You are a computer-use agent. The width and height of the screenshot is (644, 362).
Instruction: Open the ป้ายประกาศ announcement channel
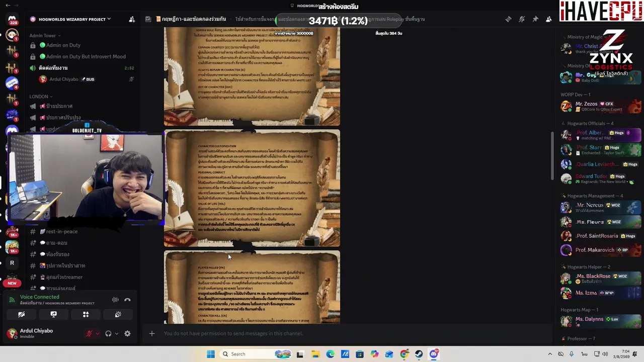(82, 106)
